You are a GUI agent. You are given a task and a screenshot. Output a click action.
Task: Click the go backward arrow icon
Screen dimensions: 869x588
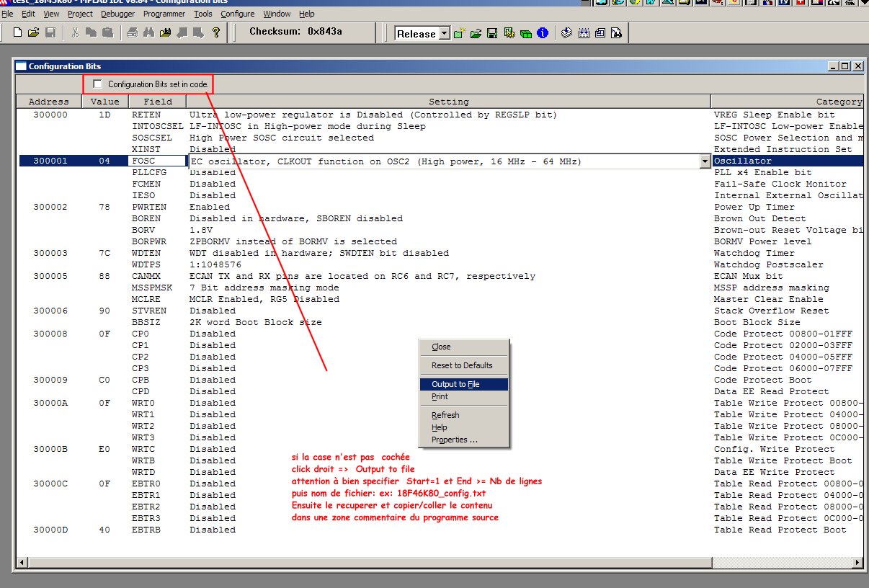pyautogui.click(x=182, y=32)
